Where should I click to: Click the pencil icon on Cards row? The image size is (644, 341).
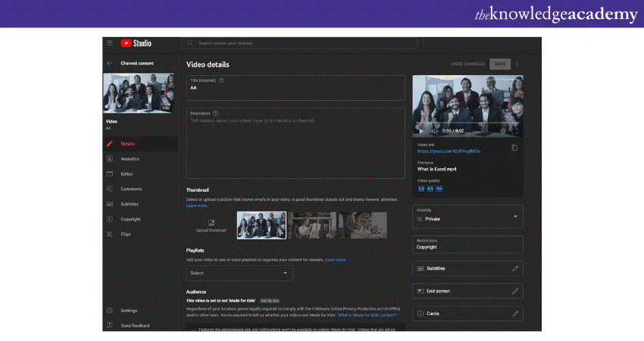515,313
